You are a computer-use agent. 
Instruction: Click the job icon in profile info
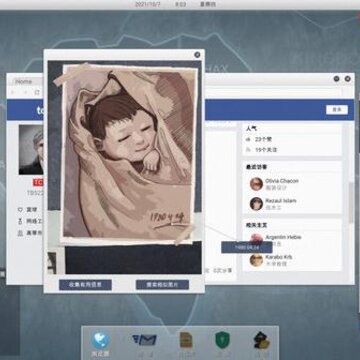[x=20, y=221]
